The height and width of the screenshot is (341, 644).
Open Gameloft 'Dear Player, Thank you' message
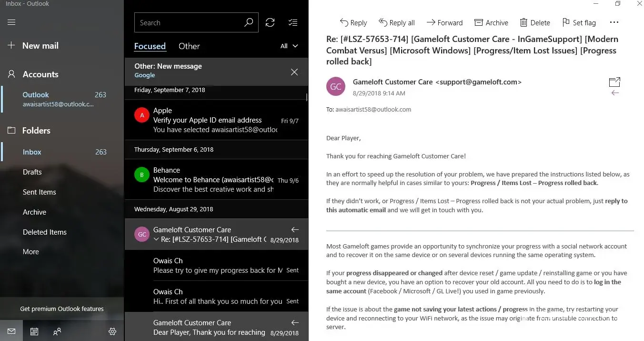click(216, 327)
